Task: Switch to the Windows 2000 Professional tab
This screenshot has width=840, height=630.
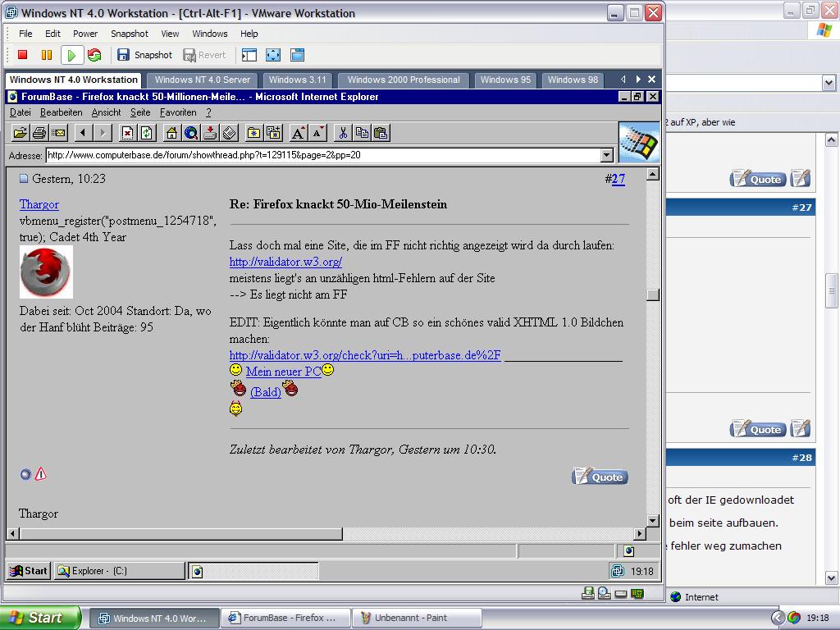Action: click(x=404, y=80)
